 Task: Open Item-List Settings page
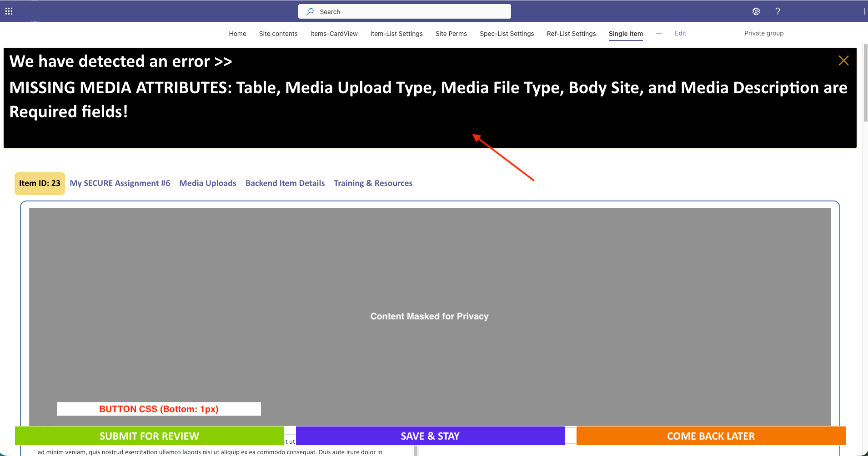[x=396, y=34]
